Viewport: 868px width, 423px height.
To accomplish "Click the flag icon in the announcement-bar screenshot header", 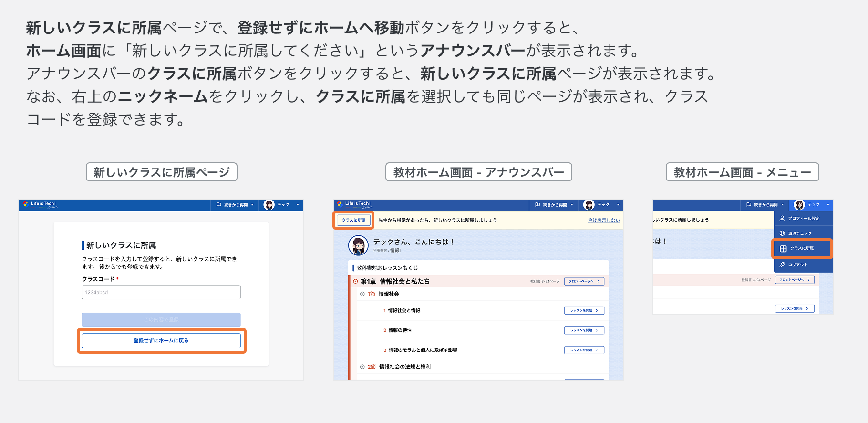I will tap(537, 205).
